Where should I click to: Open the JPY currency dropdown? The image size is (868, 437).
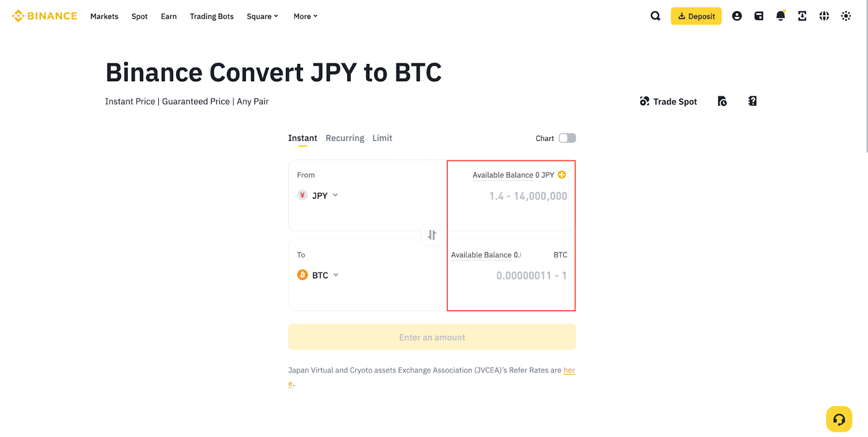coord(318,195)
